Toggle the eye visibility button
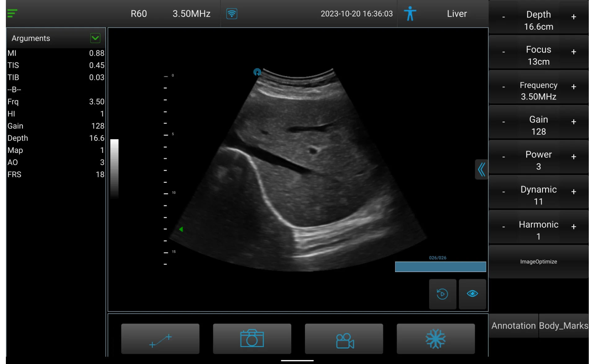Screen dimensions: 595x364 coord(472,294)
